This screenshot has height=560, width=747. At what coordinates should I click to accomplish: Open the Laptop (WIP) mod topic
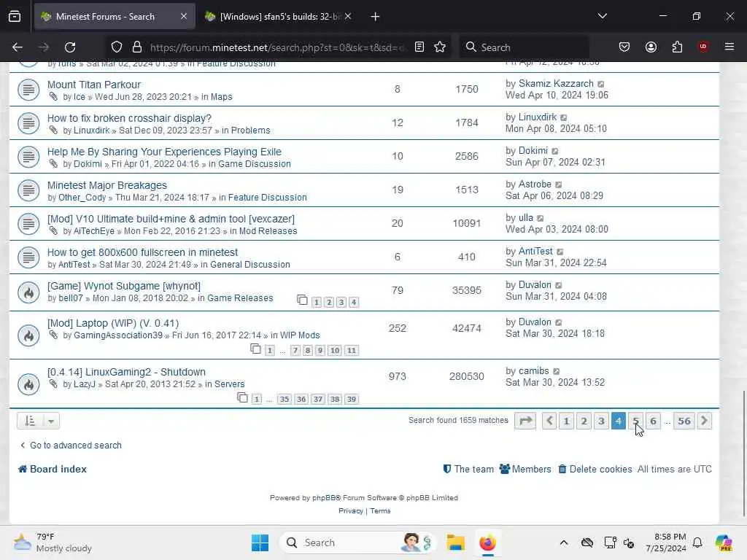click(113, 323)
